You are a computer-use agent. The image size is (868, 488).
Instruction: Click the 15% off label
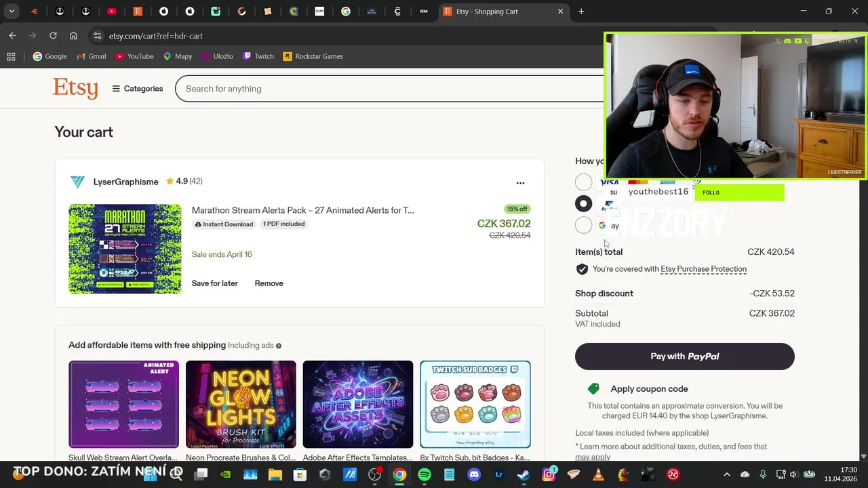(517, 209)
